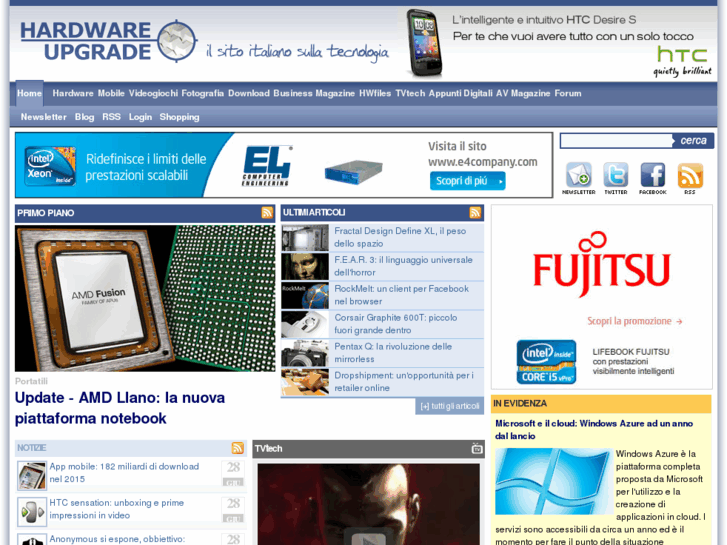Open Update - AMD Llano article headline
Viewport: 727px width, 545px height.
[x=120, y=408]
